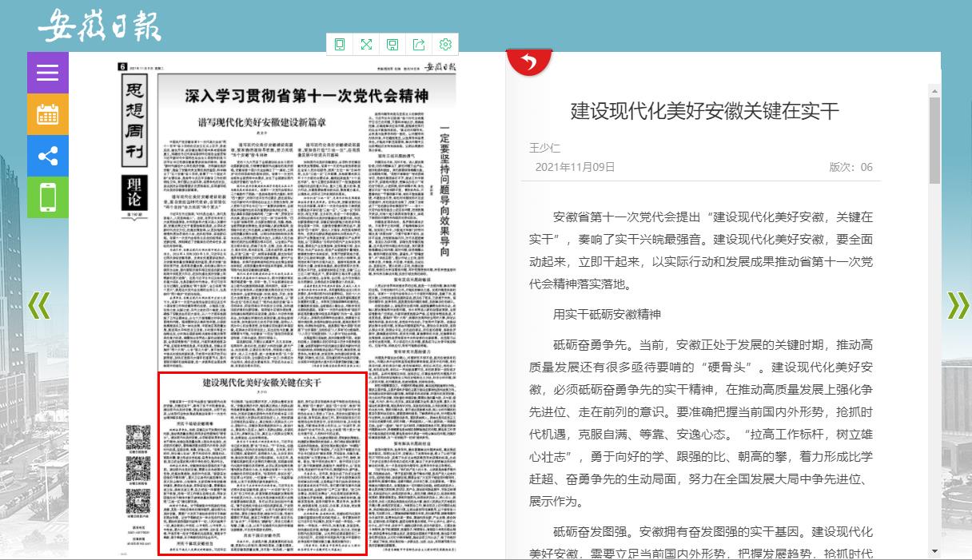
Task: Open the green mobile phone version icon
Action: (48, 197)
